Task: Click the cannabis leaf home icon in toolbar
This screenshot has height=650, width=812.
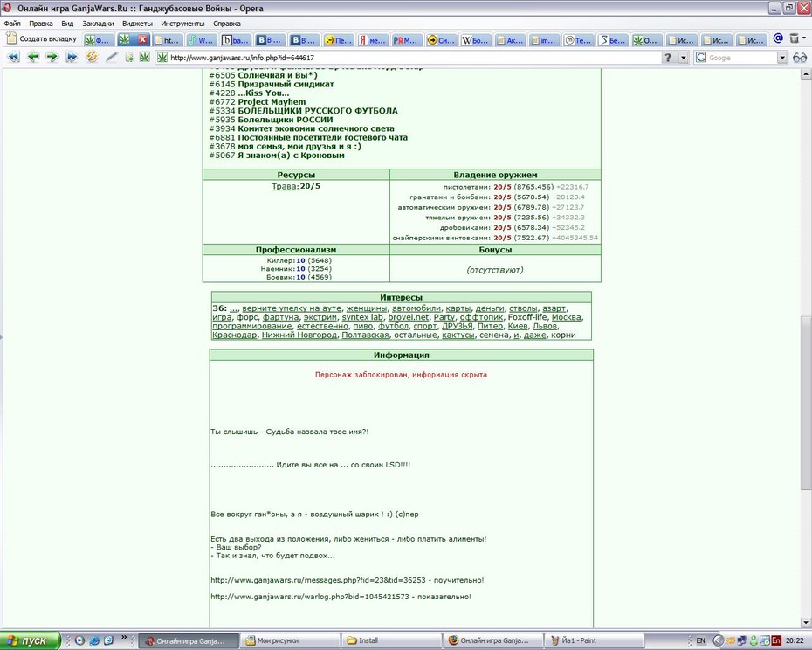Action: (144, 57)
